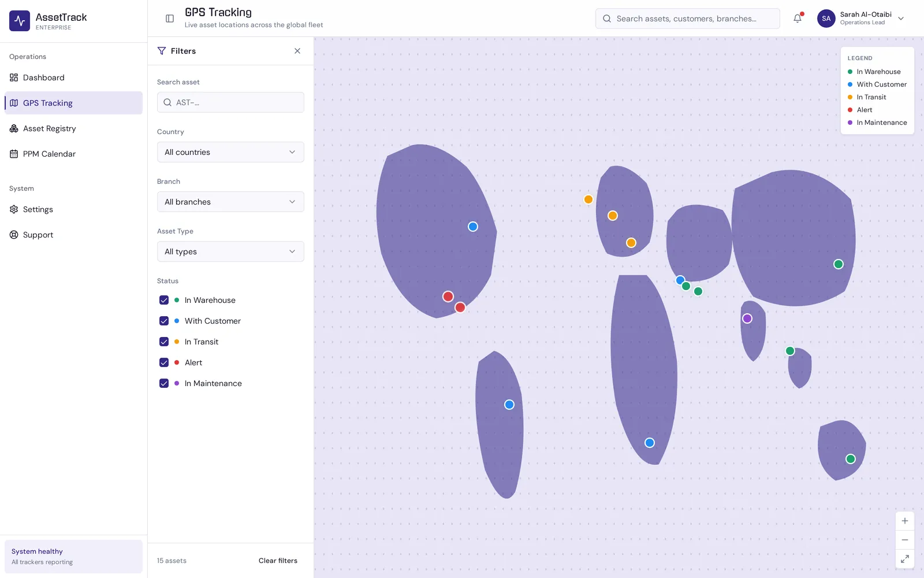Image resolution: width=924 pixels, height=578 pixels.
Task: Open PPM Calendar
Action: (x=73, y=154)
